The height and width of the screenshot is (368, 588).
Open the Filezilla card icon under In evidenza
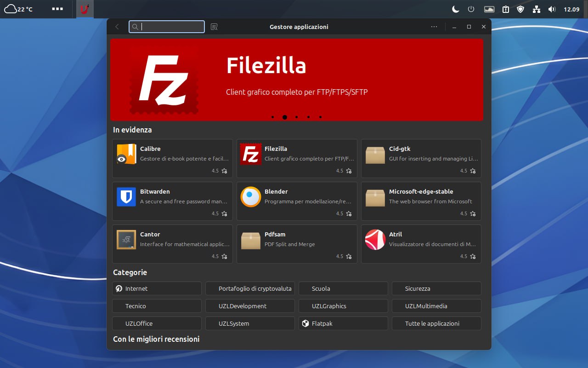pos(251,154)
